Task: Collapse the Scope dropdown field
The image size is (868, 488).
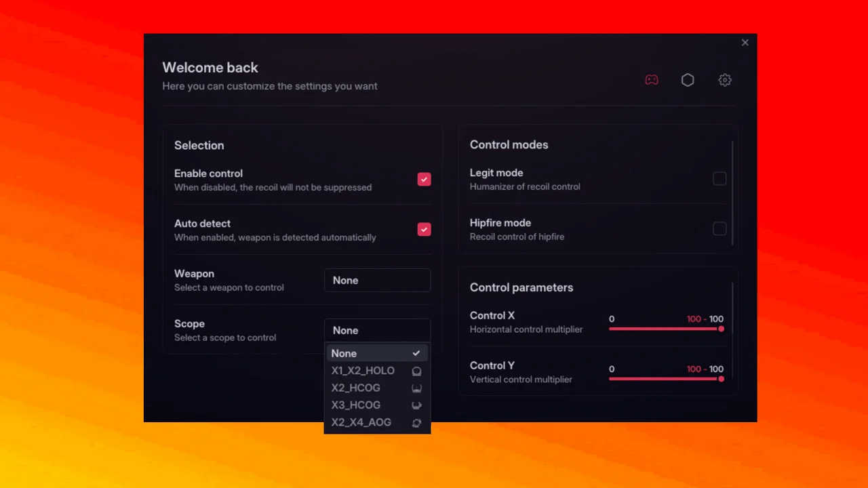Action: (377, 330)
